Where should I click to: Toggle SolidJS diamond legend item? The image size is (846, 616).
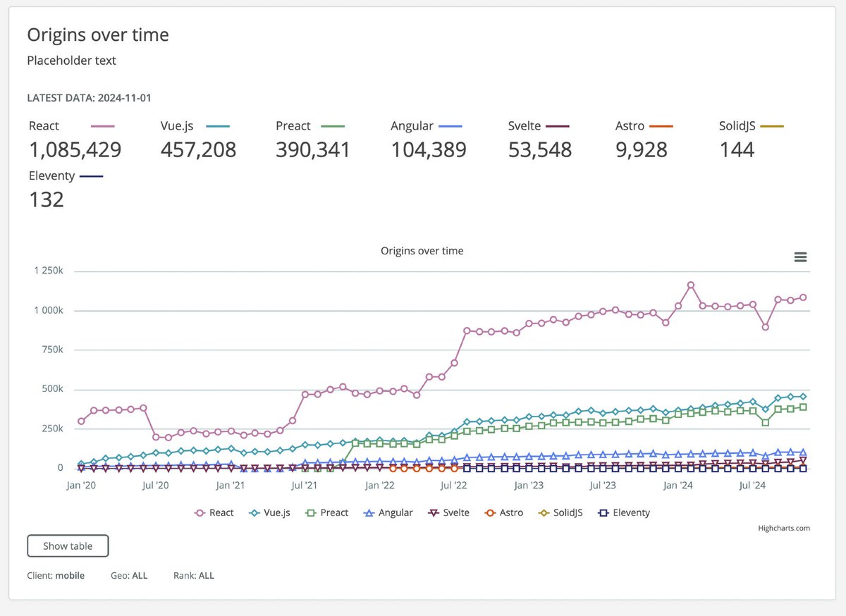(x=560, y=513)
